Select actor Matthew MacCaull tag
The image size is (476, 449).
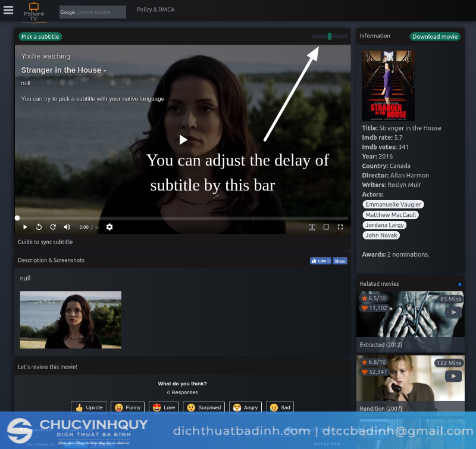click(x=390, y=215)
